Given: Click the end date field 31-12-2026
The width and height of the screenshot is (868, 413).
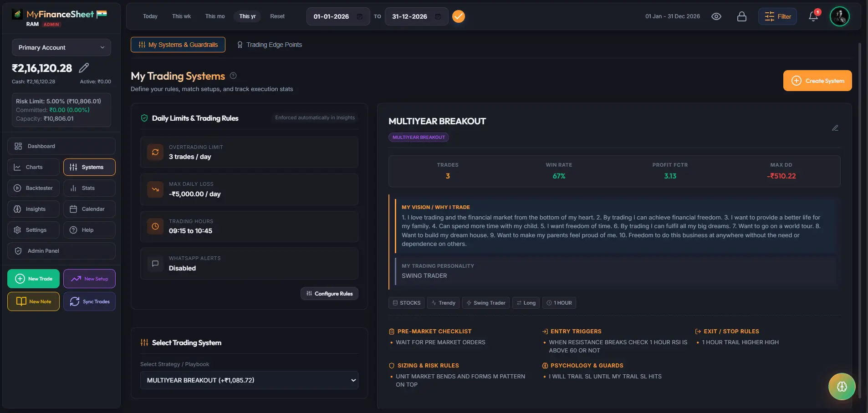Looking at the screenshot, I should 416,16.
